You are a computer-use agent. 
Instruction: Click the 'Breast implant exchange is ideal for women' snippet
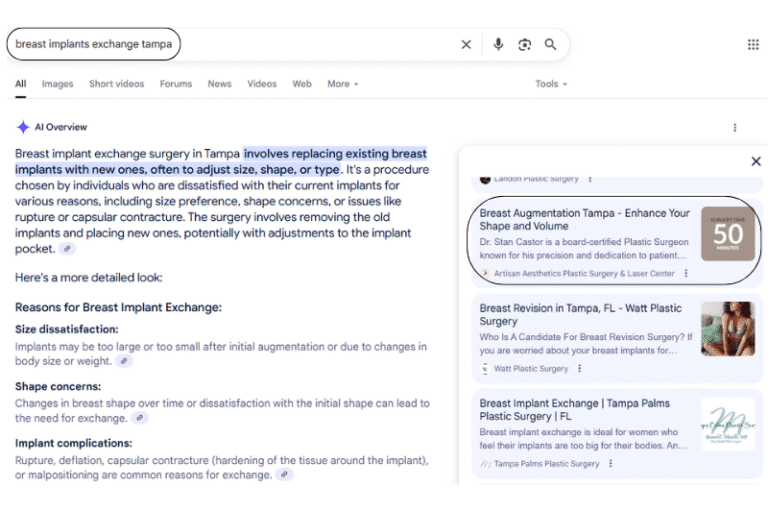[583, 439]
